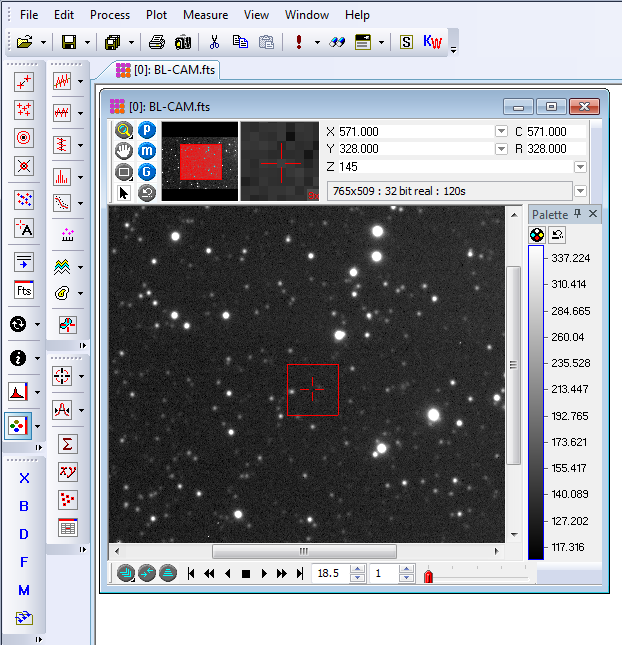Click the scissors cut icon
This screenshot has width=622, height=645.
pos(214,42)
